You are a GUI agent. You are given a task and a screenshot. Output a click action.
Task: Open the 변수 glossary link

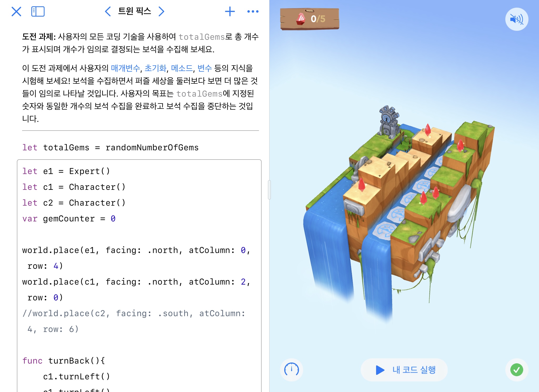click(x=204, y=68)
